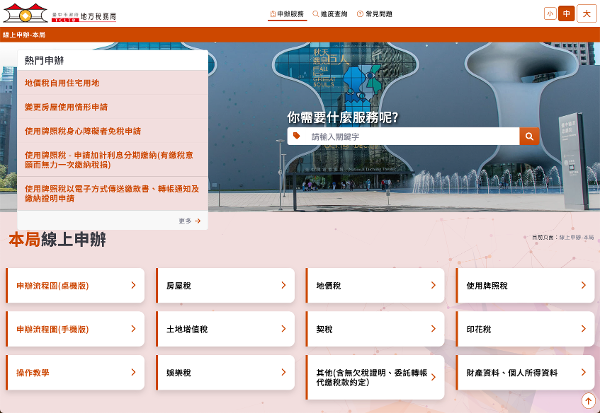Select the small font size button

[x=549, y=13]
